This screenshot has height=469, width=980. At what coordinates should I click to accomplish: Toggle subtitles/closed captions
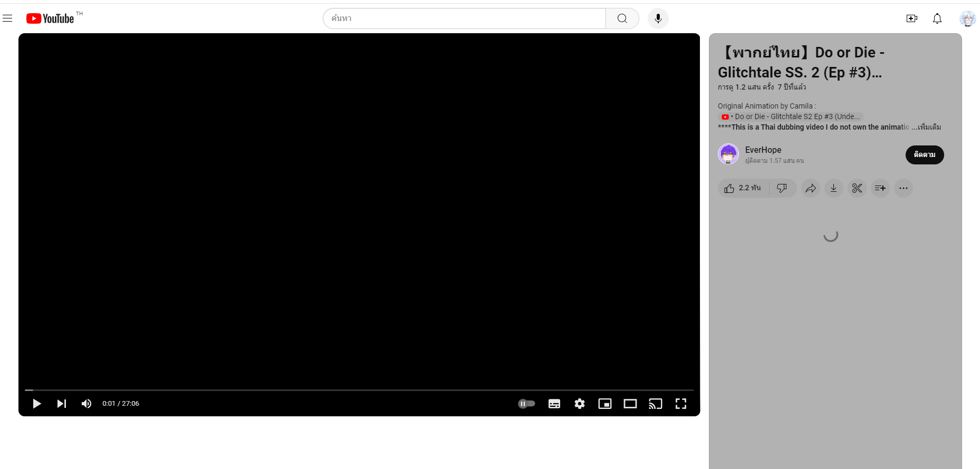tap(554, 404)
